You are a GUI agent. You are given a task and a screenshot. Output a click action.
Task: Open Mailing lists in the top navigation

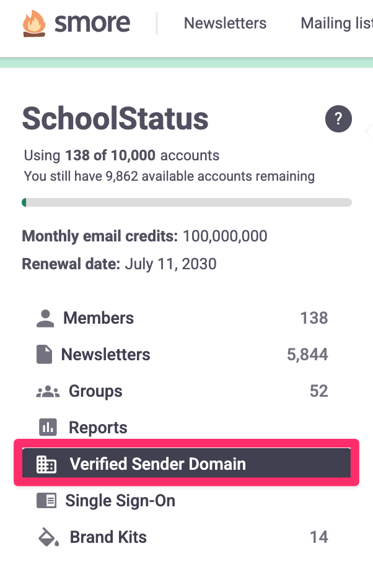[336, 24]
